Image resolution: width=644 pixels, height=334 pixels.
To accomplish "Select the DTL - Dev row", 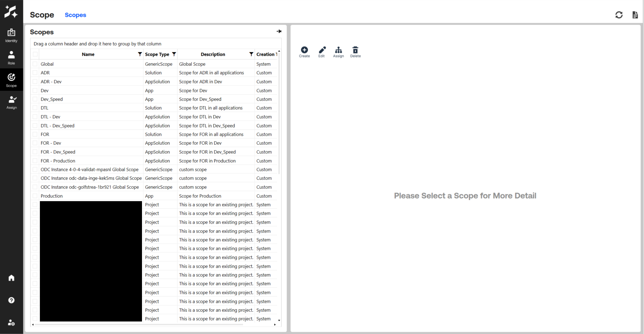I will (x=50, y=117).
